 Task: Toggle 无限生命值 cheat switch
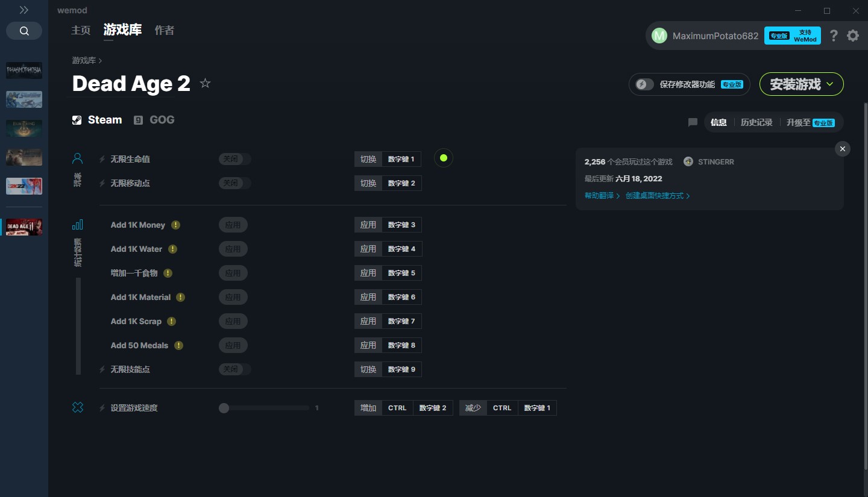coord(234,159)
